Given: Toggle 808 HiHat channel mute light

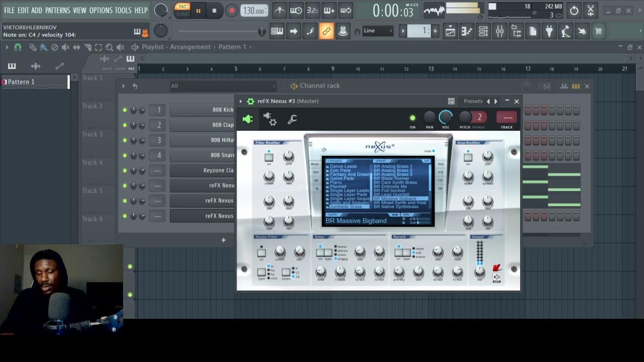Looking at the screenshot, I should 125,140.
